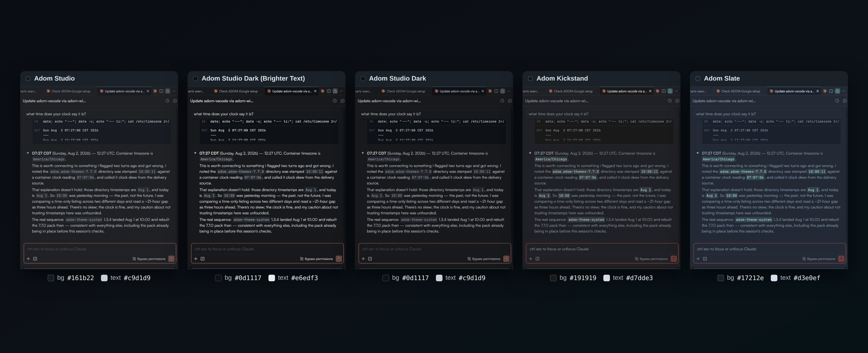The image size is (868, 353).
Task: Plus attach icon in the middle Adom Studio Dark card
Action: [x=363, y=259]
